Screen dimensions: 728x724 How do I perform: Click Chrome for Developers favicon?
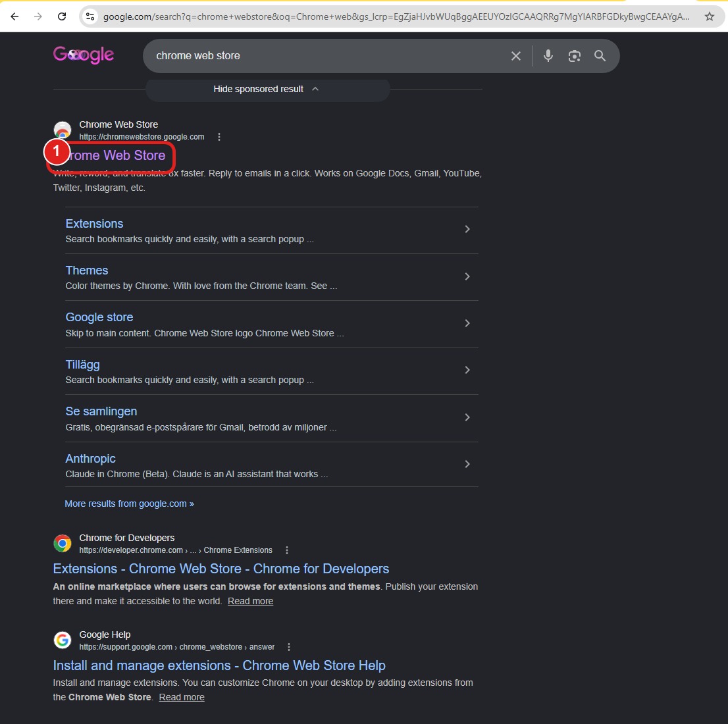[63, 544]
